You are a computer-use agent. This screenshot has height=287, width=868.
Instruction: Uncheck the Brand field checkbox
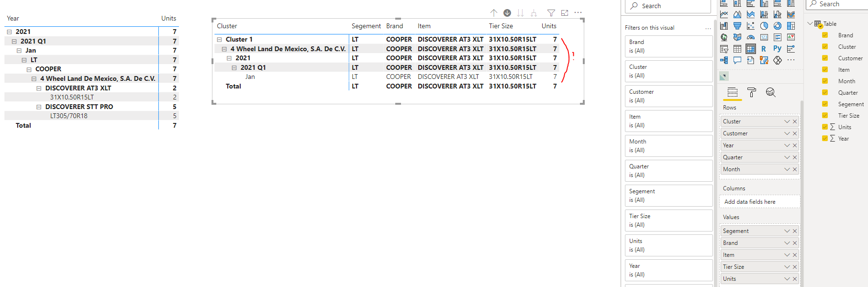point(825,35)
